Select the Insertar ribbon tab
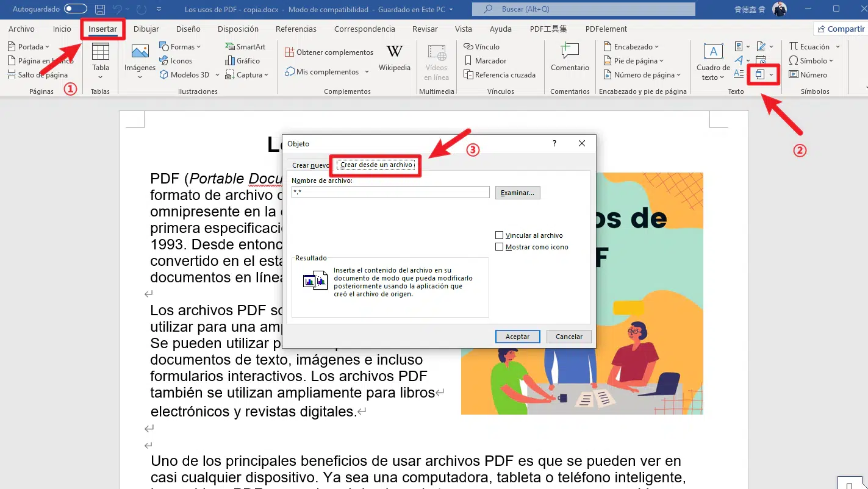The height and width of the screenshot is (489, 868). click(102, 29)
